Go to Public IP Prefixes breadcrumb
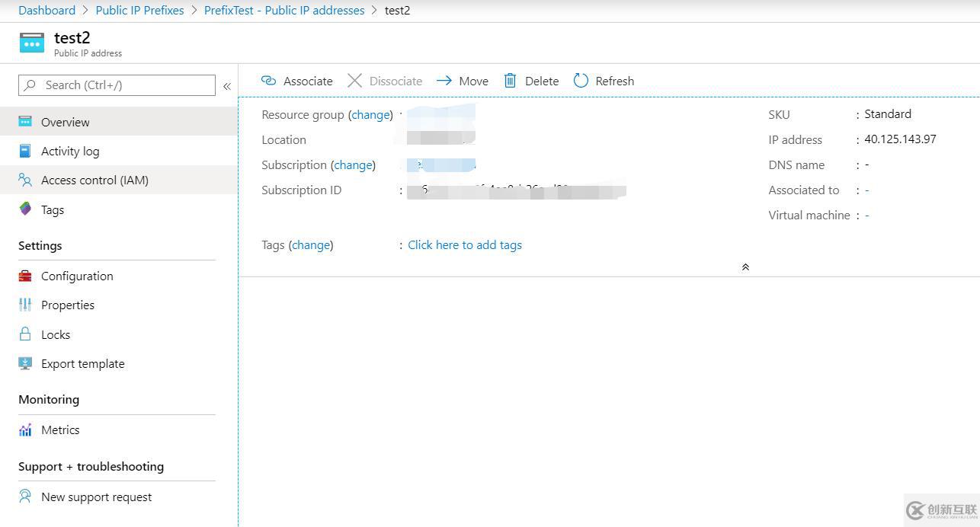Viewport: 980px width, 527px height. click(x=139, y=11)
